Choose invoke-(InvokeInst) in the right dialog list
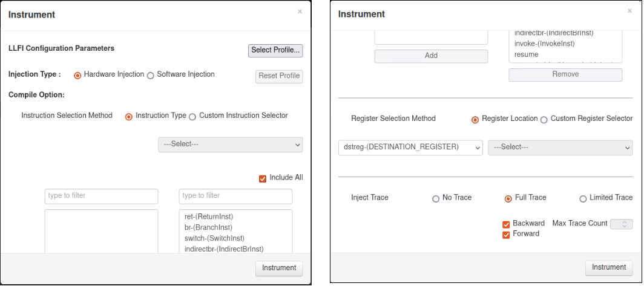 (x=544, y=44)
